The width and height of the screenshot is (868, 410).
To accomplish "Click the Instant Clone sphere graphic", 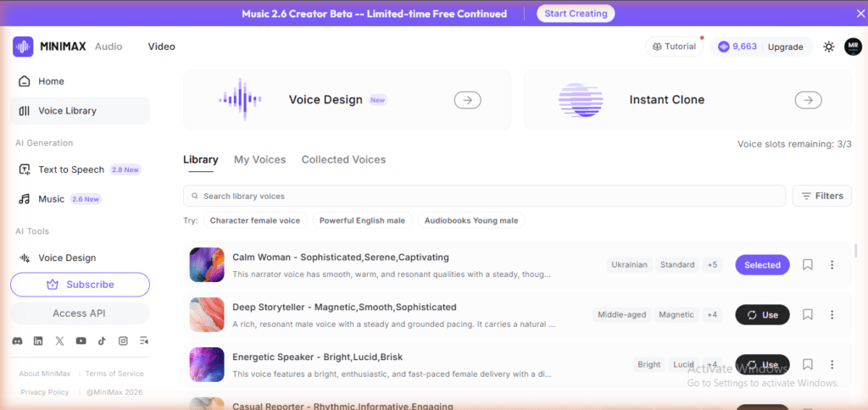I will [581, 100].
